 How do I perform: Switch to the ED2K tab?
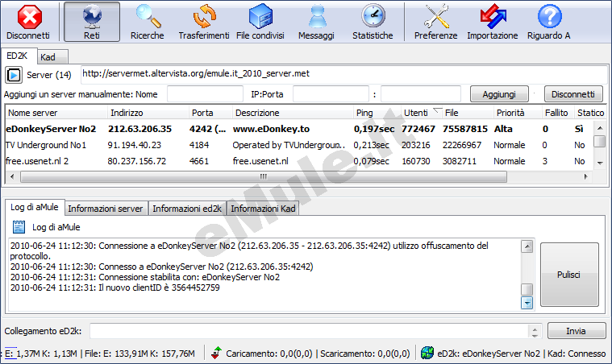pyautogui.click(x=18, y=56)
